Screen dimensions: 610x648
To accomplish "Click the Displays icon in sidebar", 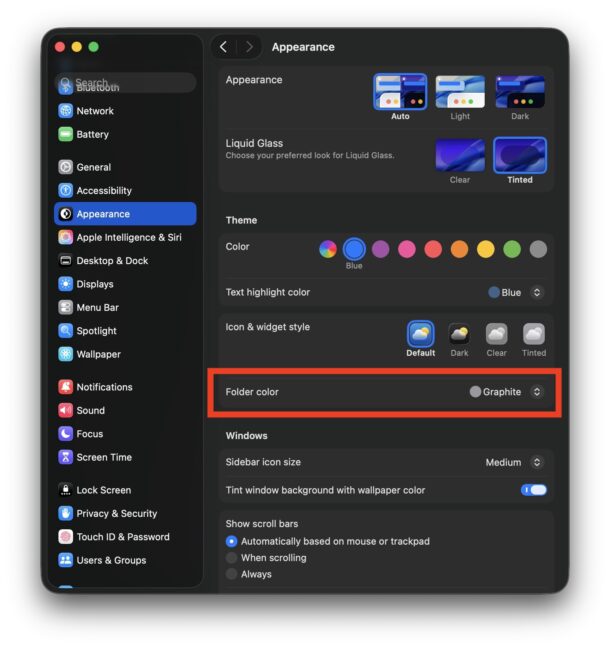I will 66,284.
